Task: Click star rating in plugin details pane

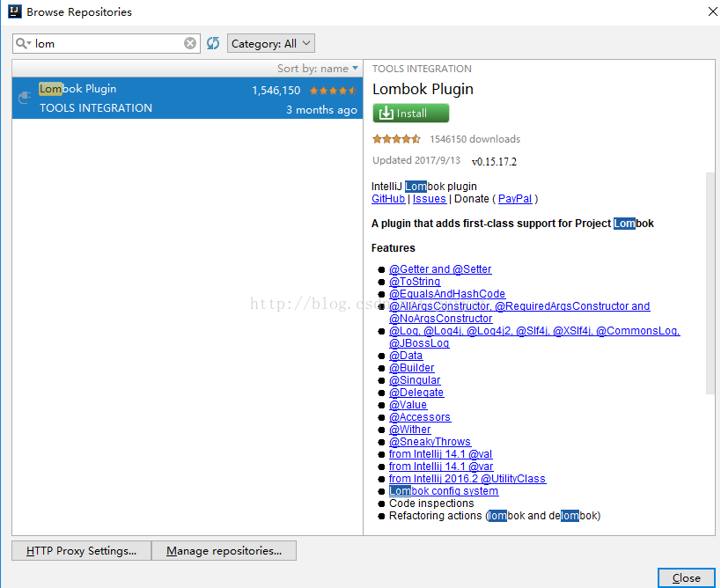Action: tap(396, 139)
